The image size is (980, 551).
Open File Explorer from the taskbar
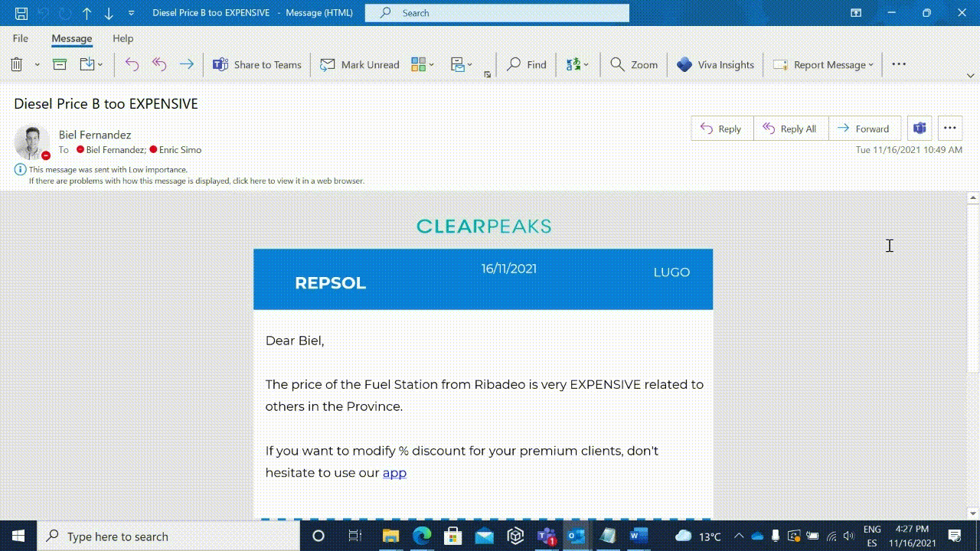[x=390, y=536]
